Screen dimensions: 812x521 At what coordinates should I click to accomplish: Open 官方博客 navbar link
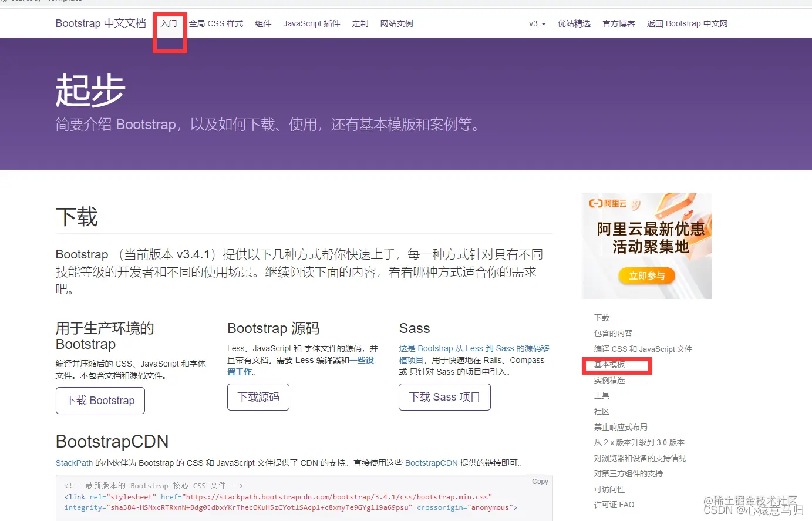coord(619,23)
